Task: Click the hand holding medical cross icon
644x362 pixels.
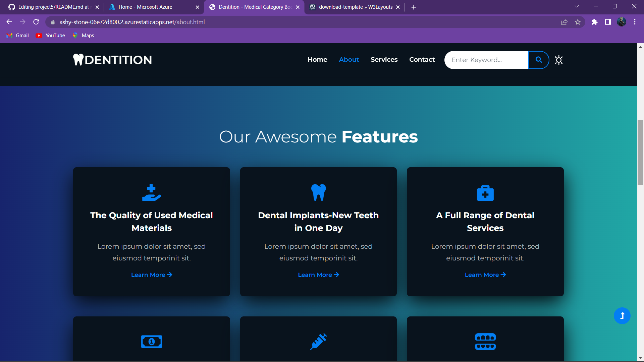Action: 151,192
